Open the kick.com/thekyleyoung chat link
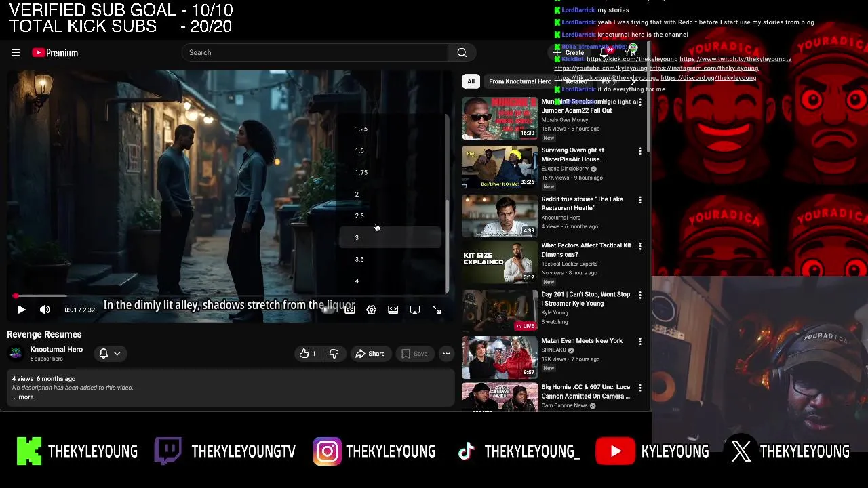Screen dimensions: 868x488 point(632,59)
